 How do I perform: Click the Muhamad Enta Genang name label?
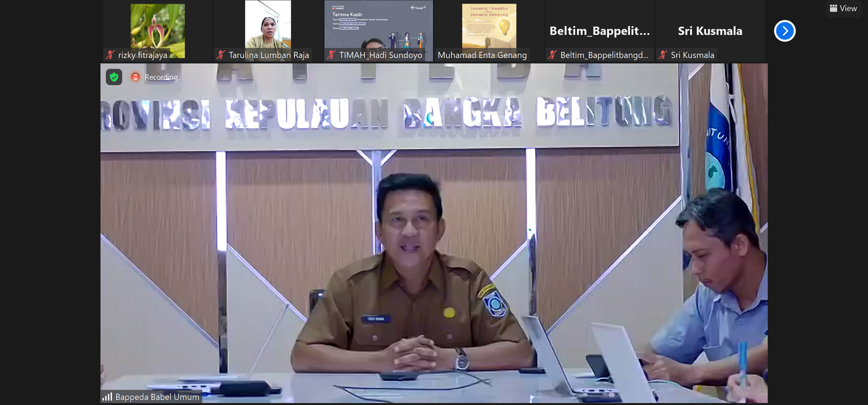482,55
